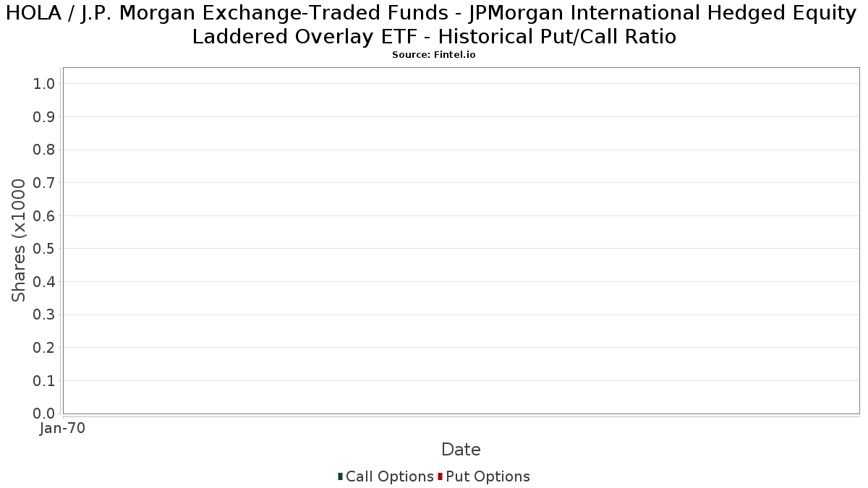Select the Date x-axis title
This screenshot has height=488, width=868.
461,450
